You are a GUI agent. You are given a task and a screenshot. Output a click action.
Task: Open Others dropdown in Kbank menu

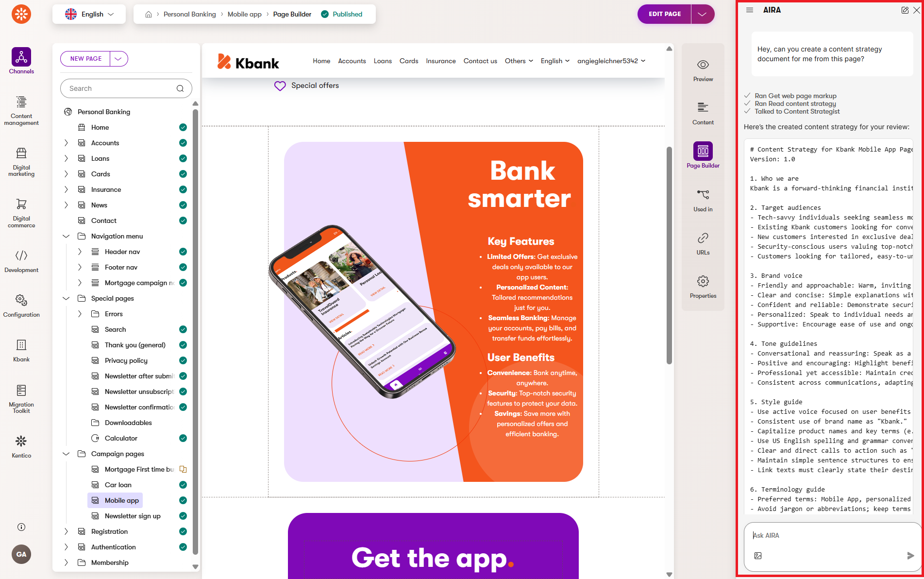[519, 61]
